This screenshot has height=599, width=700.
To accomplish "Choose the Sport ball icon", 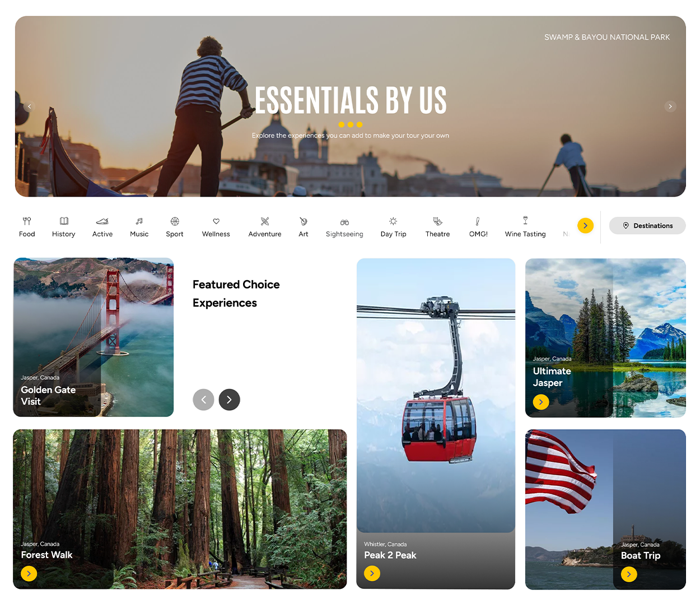I will coord(175,221).
